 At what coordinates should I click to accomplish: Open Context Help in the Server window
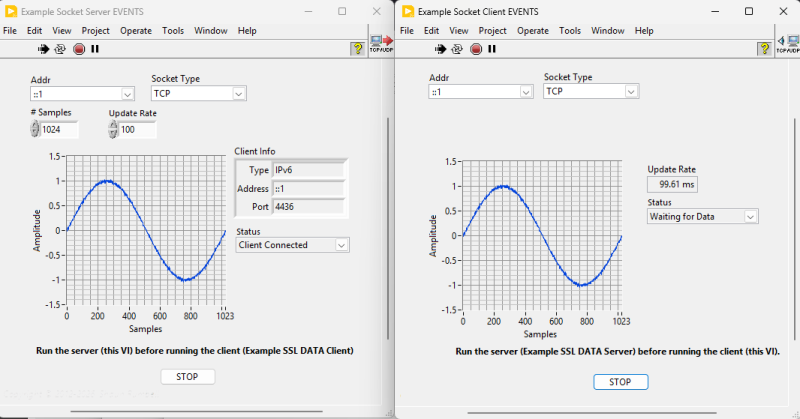point(357,48)
